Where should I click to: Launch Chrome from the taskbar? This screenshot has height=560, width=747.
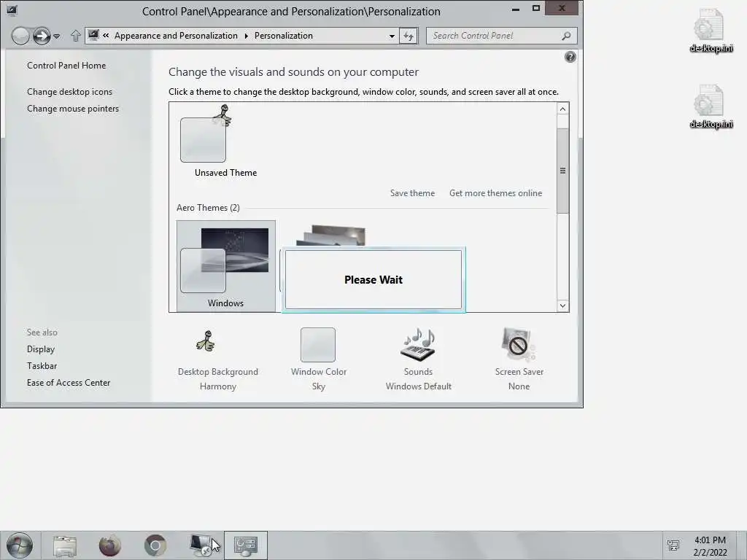coord(155,545)
